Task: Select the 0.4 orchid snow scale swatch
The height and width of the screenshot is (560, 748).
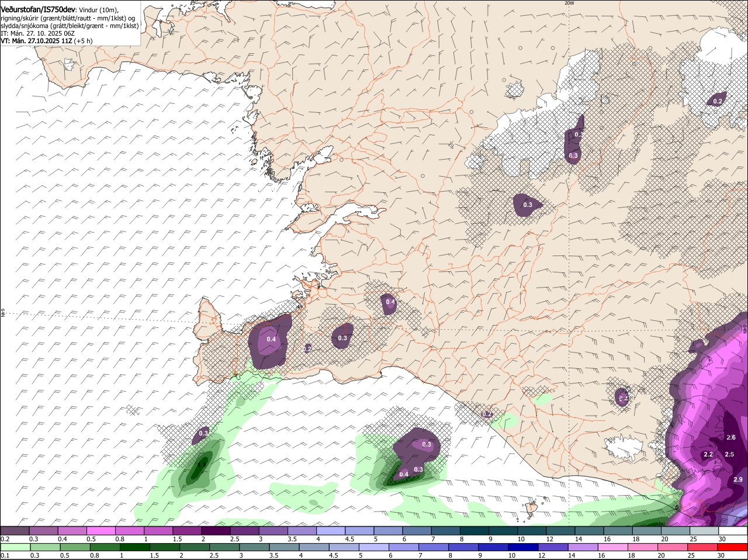Action: tap(72, 531)
